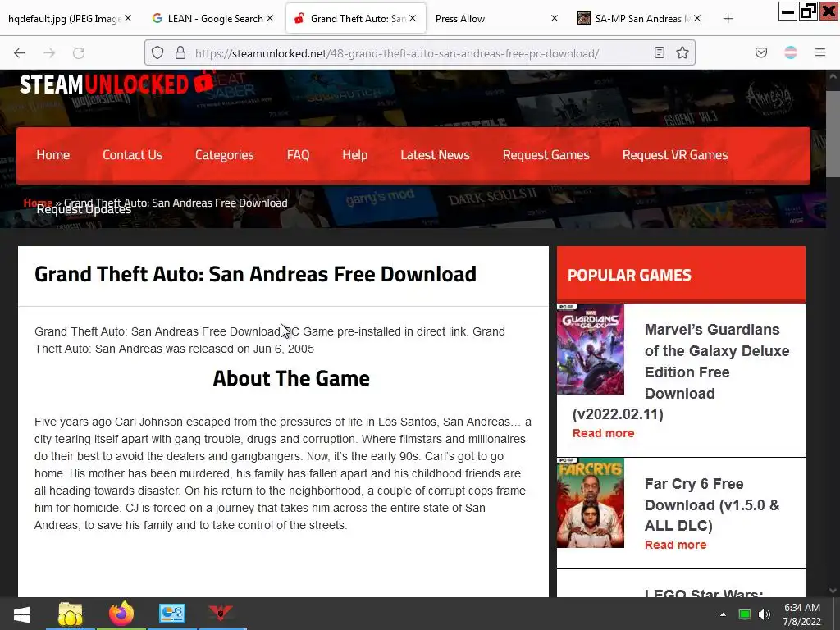Open the Firefox hamburger menu
Image resolution: width=840 pixels, height=630 pixels.
820,52
